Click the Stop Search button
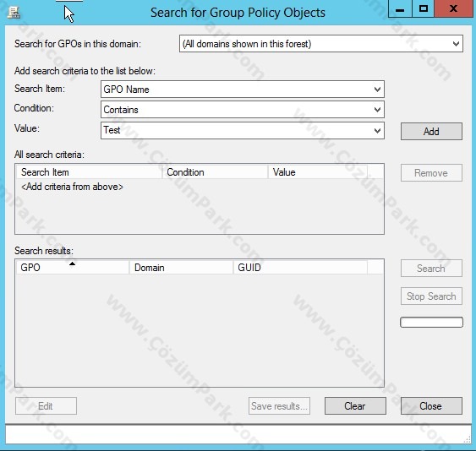The image size is (476, 451). click(431, 296)
